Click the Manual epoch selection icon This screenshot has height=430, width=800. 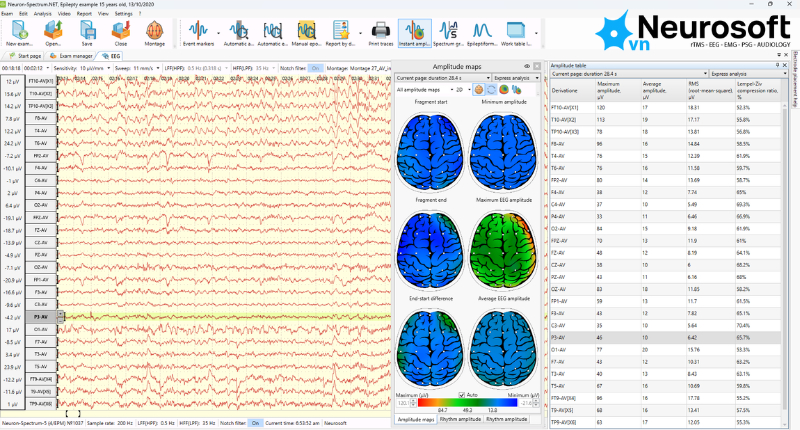click(306, 34)
